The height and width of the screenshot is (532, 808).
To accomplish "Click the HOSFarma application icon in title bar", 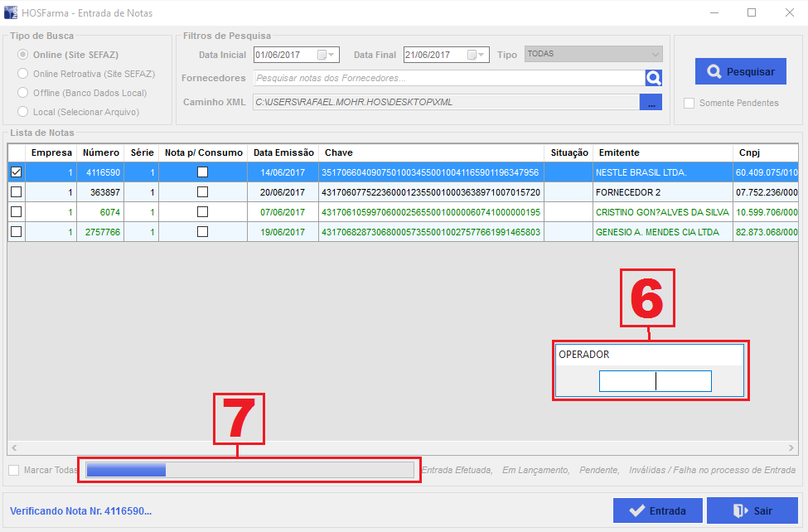I will click(x=11, y=12).
